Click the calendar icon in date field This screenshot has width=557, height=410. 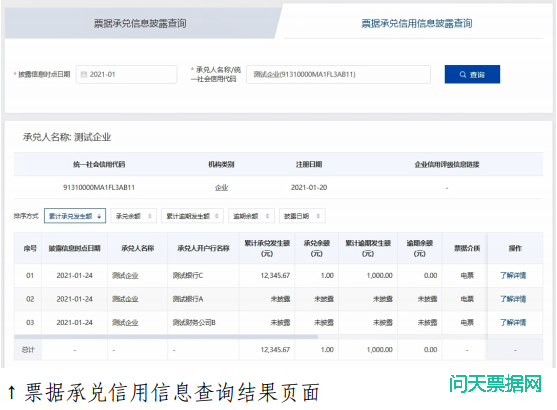click(84, 74)
